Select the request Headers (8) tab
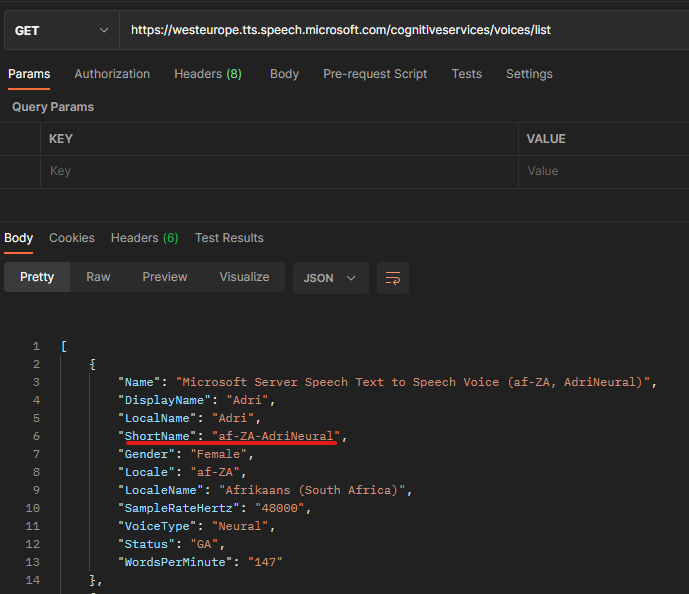Image resolution: width=689 pixels, height=594 pixels. pyautogui.click(x=208, y=74)
